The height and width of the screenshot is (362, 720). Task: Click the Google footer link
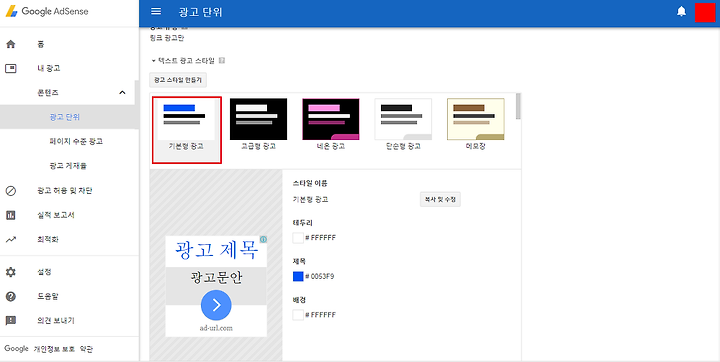16,349
